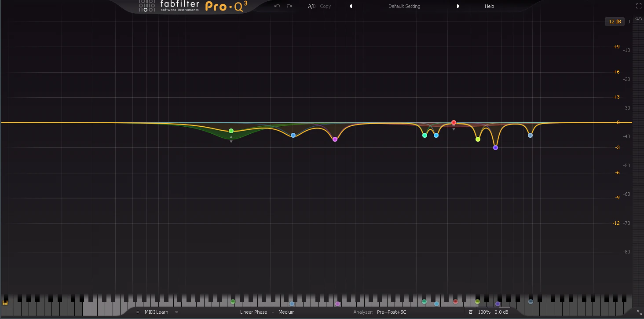Click the green dot on the piano keyboard
The height and width of the screenshot is (319, 644).
[233, 302]
